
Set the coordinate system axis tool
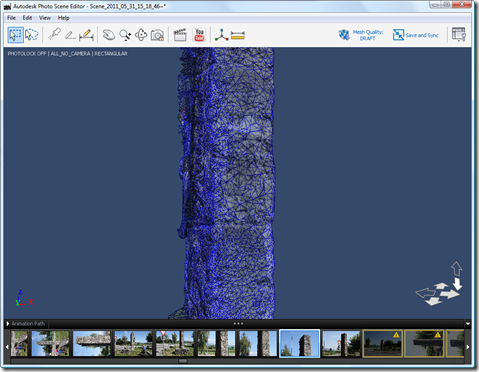pos(221,35)
